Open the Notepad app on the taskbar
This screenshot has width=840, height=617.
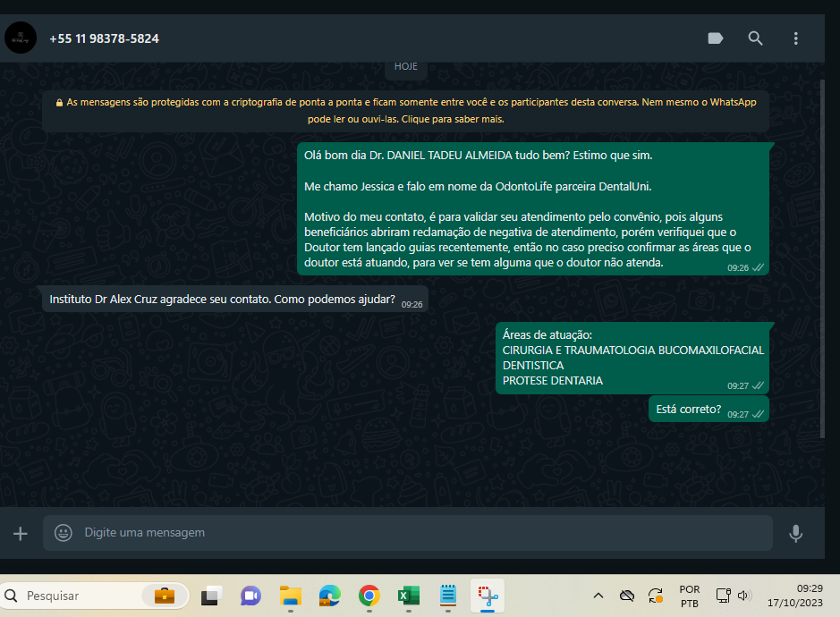tap(448, 596)
